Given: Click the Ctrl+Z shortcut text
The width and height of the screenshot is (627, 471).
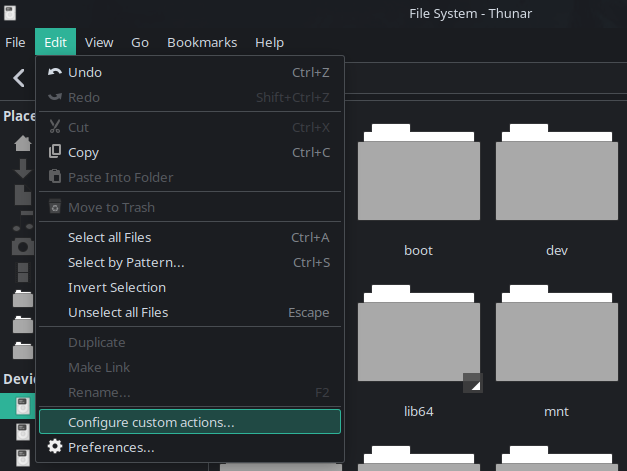Looking at the screenshot, I should [x=311, y=72].
